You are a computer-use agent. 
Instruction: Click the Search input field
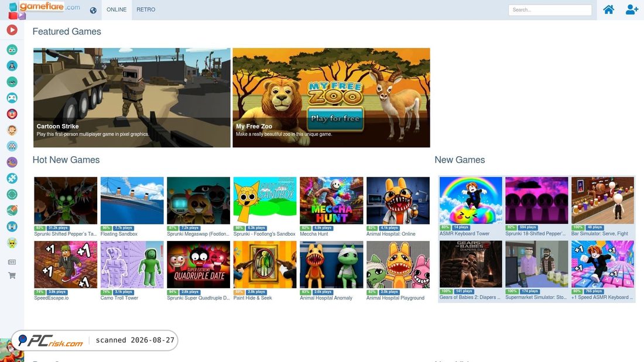tap(550, 10)
